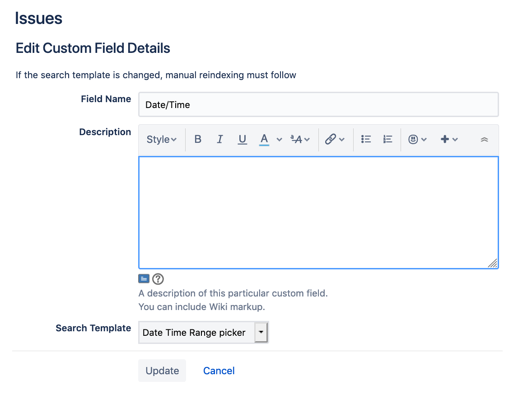Viewport: 532px width, 395px height.
Task: Toggle italic formatting
Action: pyautogui.click(x=220, y=139)
